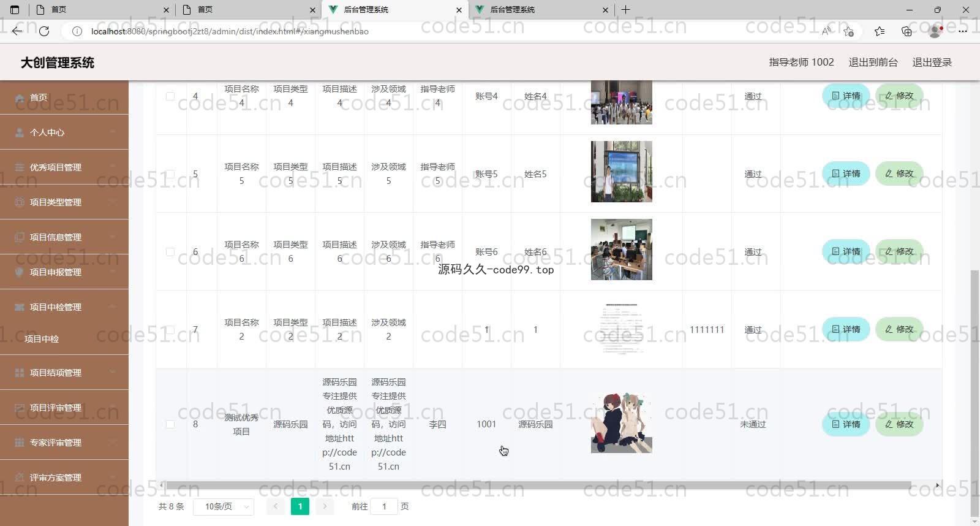Open a new browser tab
Viewport: 980px width, 526px height.
coord(625,10)
